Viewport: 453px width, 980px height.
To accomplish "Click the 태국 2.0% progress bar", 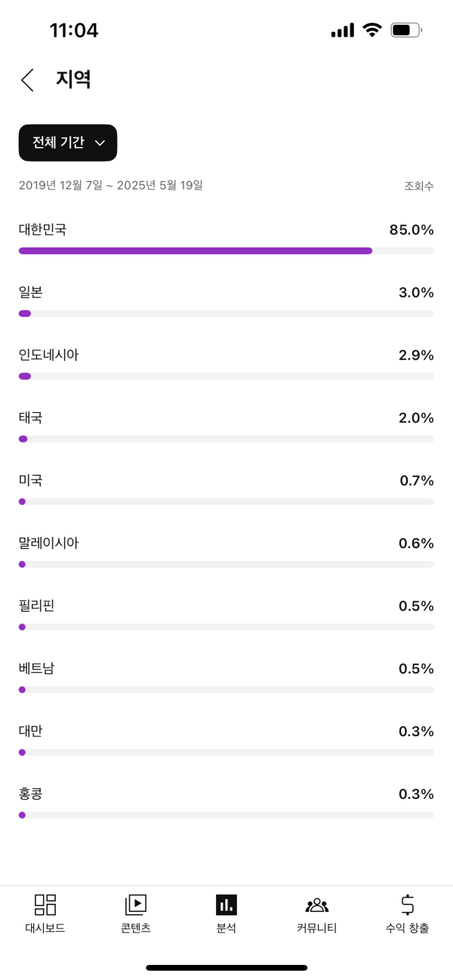I will [226, 439].
